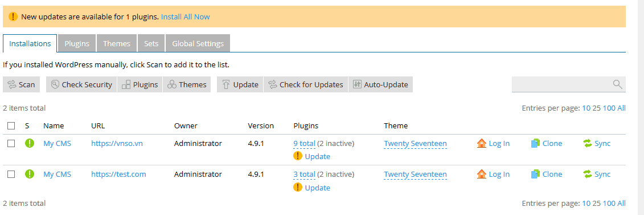Click the warning icon in the yellow update banner
Screen dimensions: 644x215
tap(13, 17)
